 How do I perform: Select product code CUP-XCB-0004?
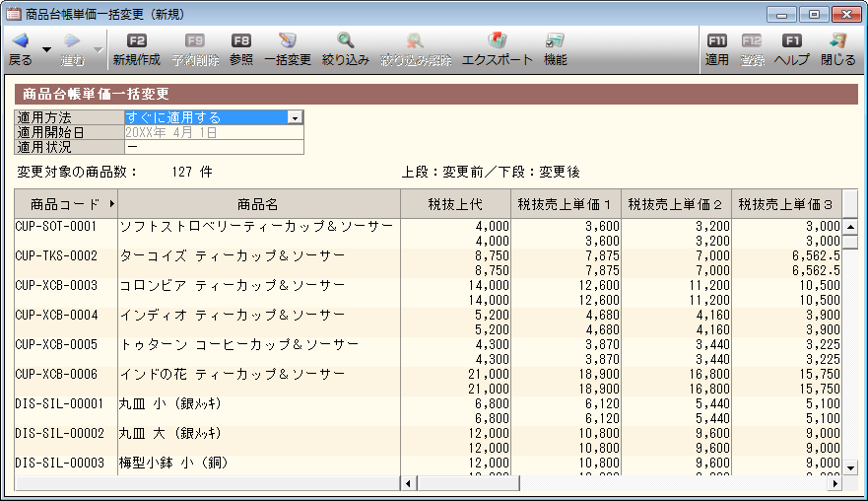click(56, 315)
